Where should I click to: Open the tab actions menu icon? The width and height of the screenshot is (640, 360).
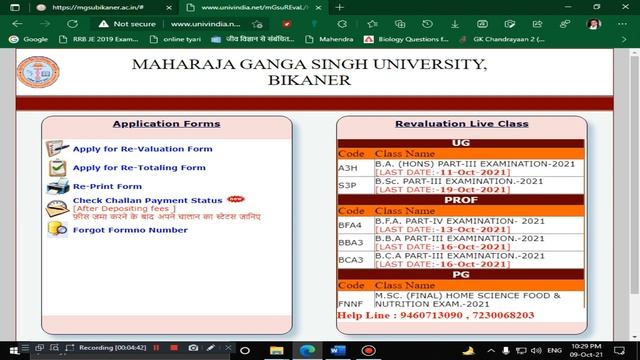point(15,7)
